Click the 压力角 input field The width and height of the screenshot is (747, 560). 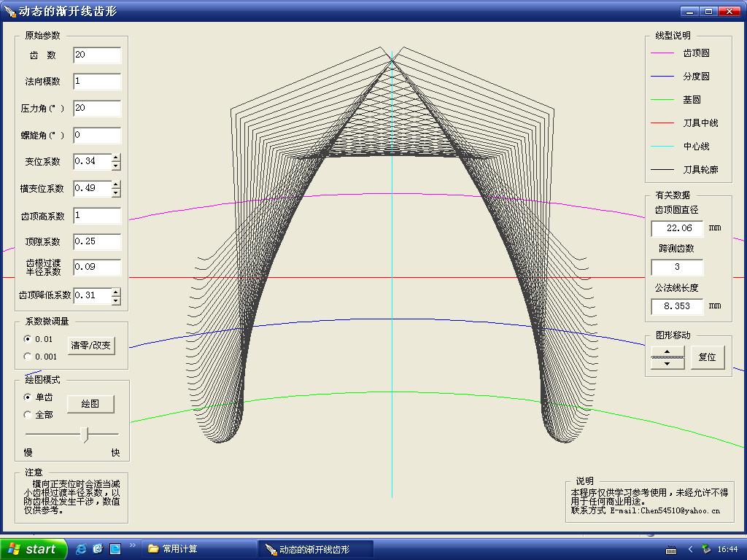click(x=97, y=108)
